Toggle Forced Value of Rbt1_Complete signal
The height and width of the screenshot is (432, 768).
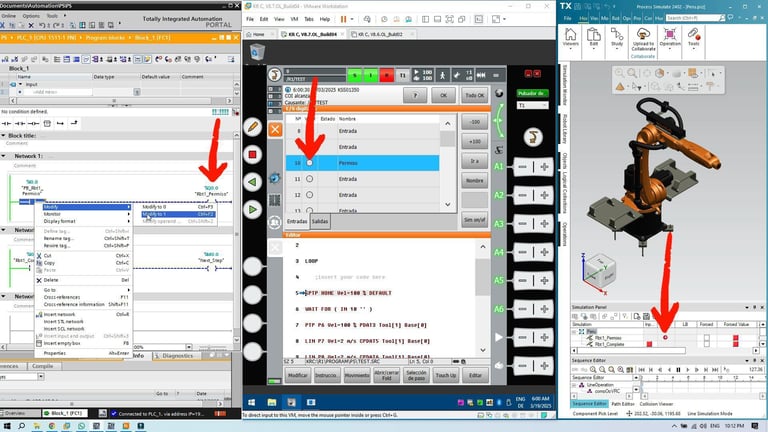(736, 344)
